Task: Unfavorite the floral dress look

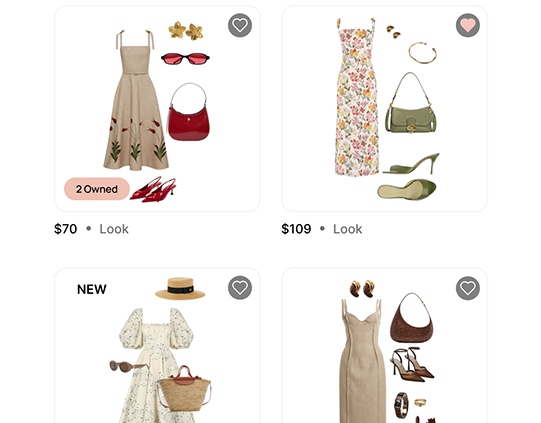Action: [x=468, y=25]
